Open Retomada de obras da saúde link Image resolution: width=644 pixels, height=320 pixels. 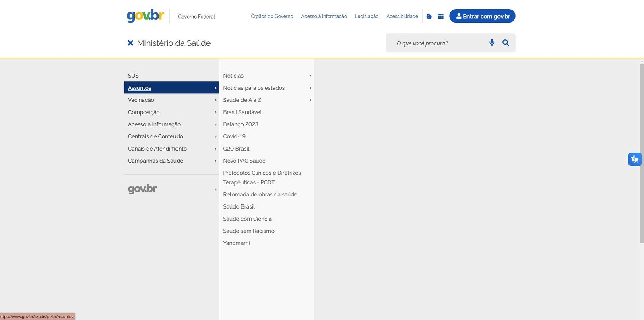[260, 194]
